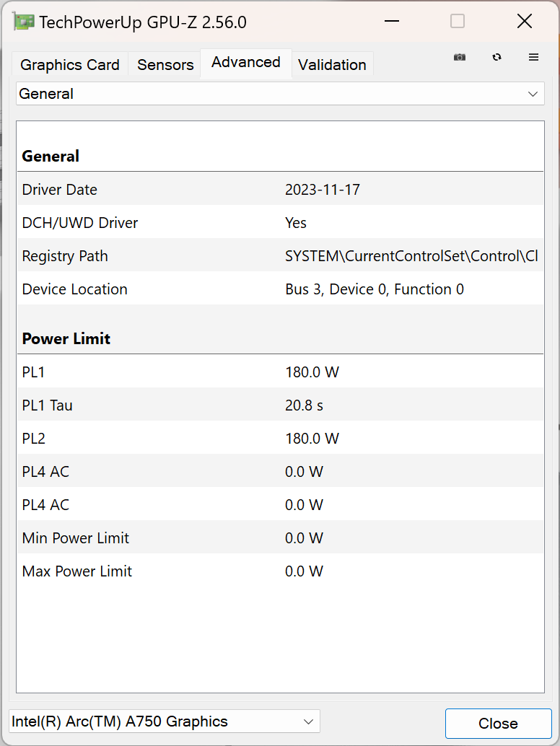Click the GPU-Z app icon in title bar
The height and width of the screenshot is (746, 560).
point(24,22)
